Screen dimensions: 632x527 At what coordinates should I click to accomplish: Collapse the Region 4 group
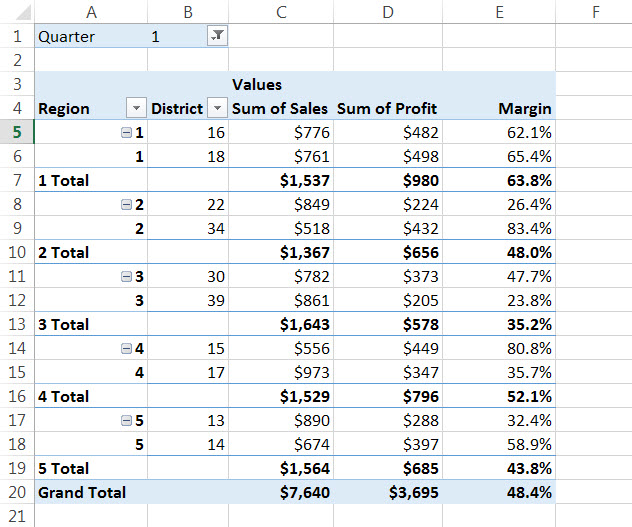coord(126,349)
